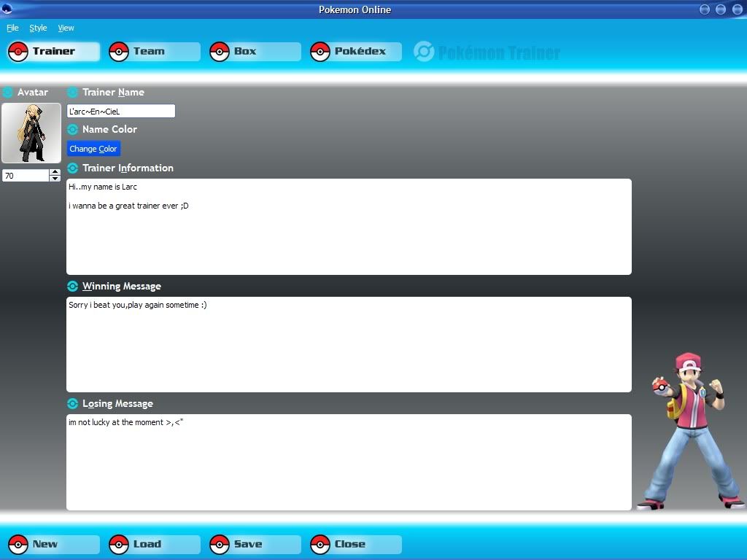Decrease the avatar number with down arrow
This screenshot has height=560, width=747.
(55, 179)
